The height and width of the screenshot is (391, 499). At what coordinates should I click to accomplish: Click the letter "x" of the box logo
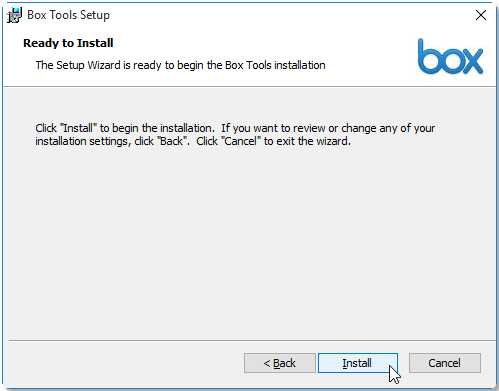point(472,61)
